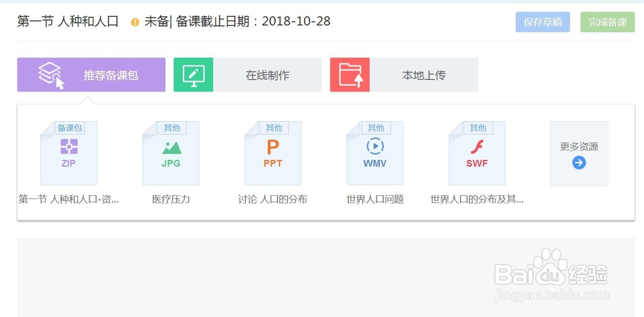
Task: Open the SWF flash file icon
Action: 477,153
